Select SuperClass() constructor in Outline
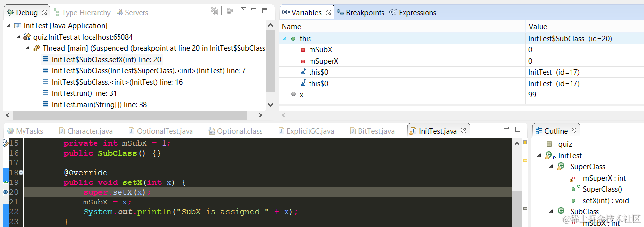The width and height of the screenshot is (644, 227). click(x=602, y=189)
